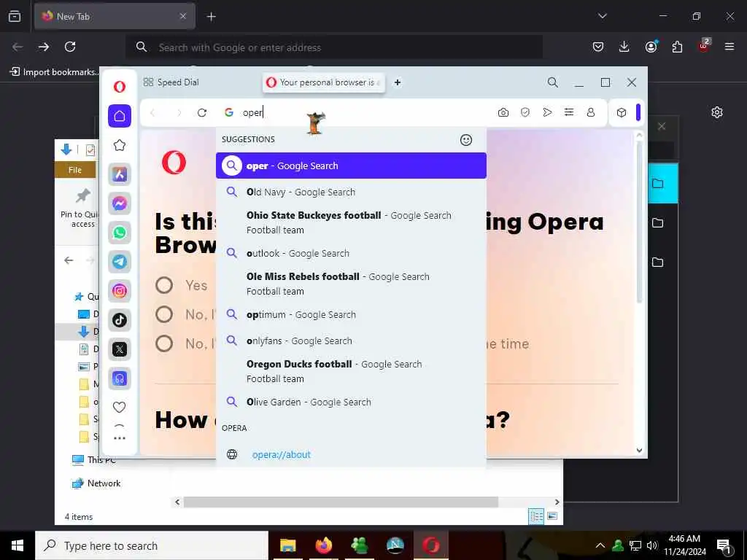Open the notification center icon
This screenshot has width=747, height=560.
click(x=724, y=545)
